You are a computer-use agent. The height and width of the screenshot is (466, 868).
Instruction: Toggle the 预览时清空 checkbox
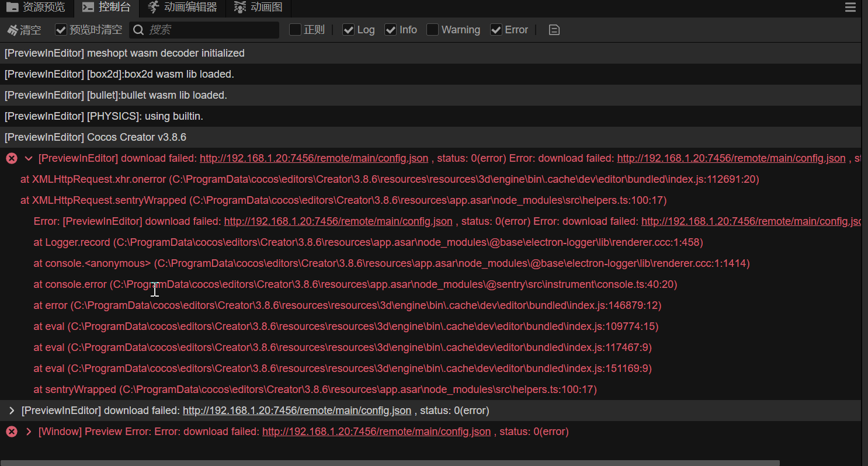pos(61,30)
